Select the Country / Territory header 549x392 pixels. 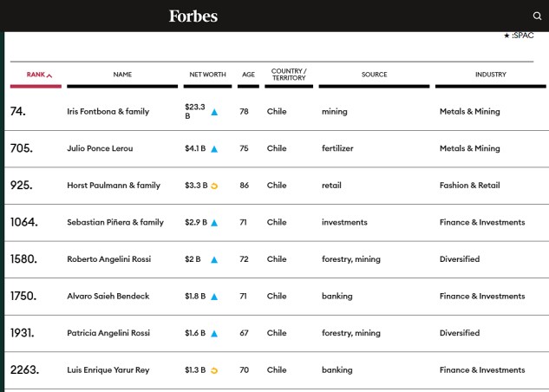tap(289, 75)
